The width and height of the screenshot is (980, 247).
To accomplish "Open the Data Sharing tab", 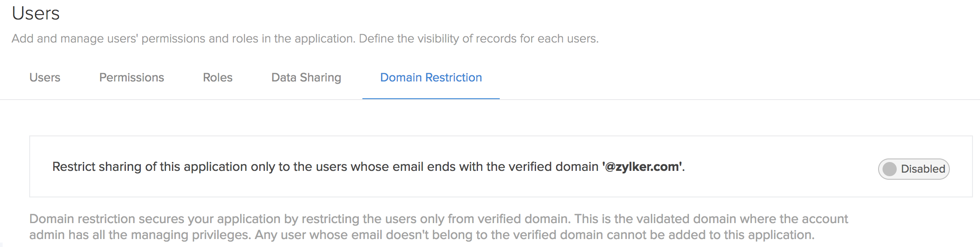I will tap(306, 77).
